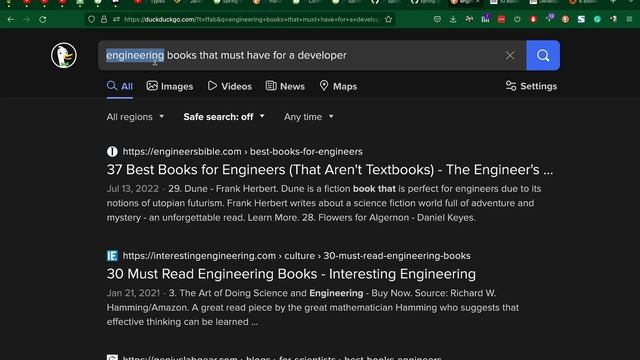640x360 pixels.
Task: Click the engineersbible.com favicon
Action: pos(112,151)
